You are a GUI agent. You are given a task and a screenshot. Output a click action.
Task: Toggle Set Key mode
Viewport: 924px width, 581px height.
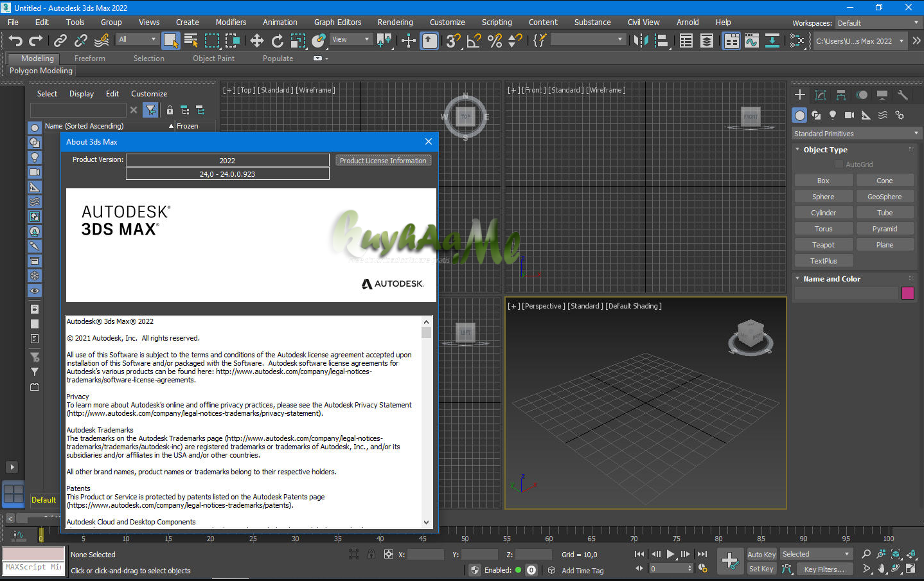(761, 569)
